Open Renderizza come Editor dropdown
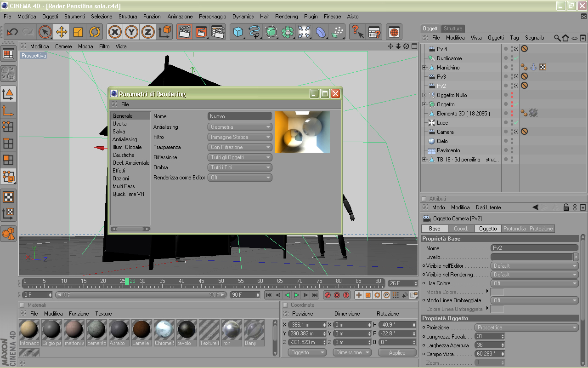 pos(240,178)
